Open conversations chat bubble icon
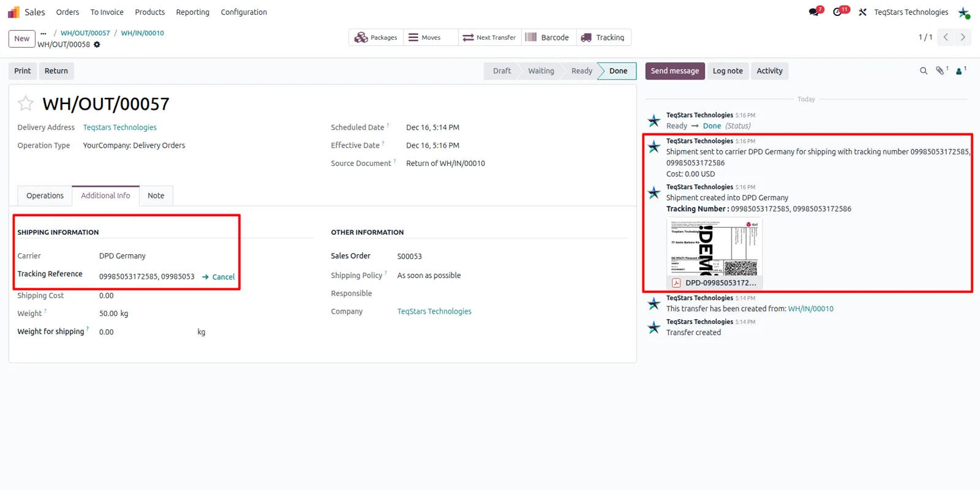 click(814, 12)
